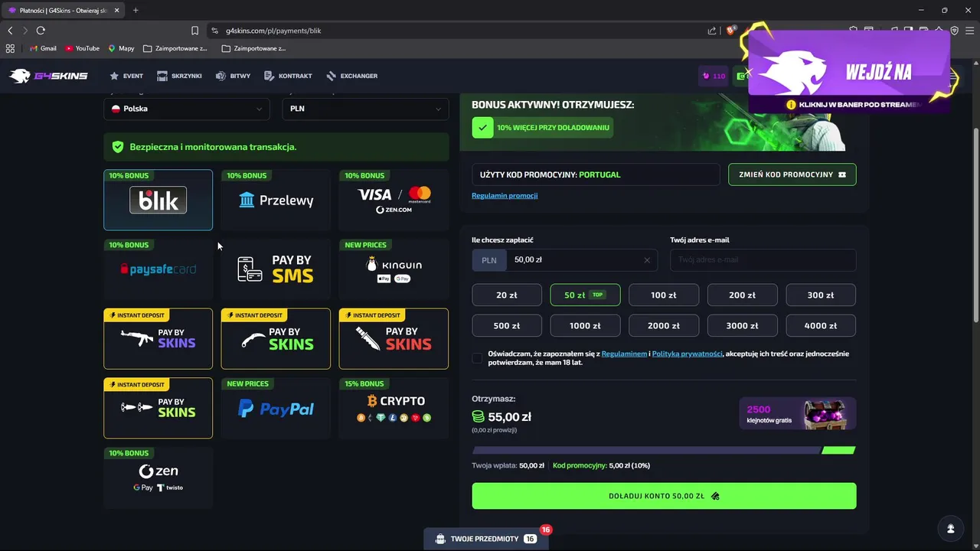Click 'Bezpieczna i monitorowana transakcja.' text
Screen dimensions: 980x551
tap(213, 147)
